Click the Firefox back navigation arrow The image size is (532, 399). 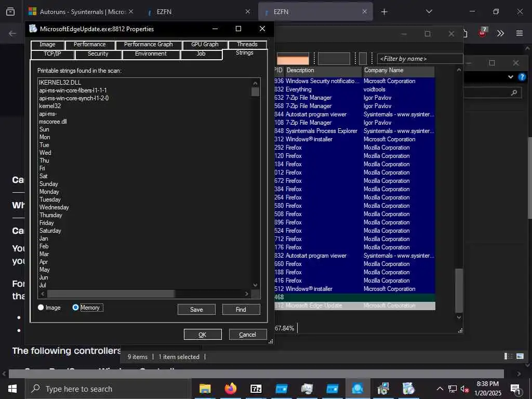[12, 33]
